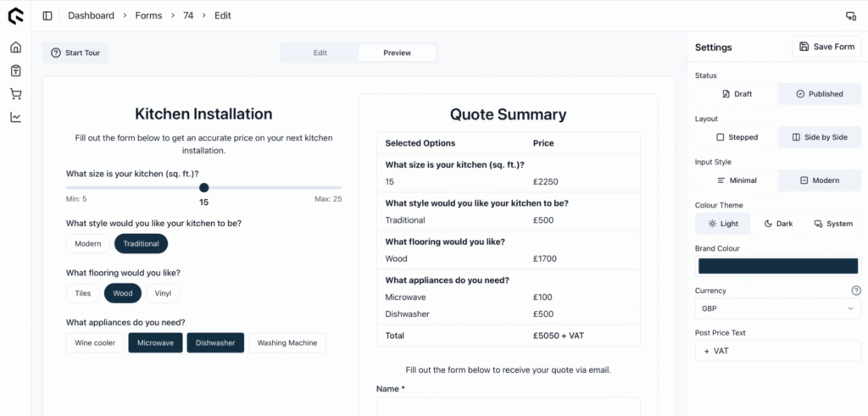The width and height of the screenshot is (868, 416).
Task: Click the app logo in the sidebar
Action: click(15, 16)
